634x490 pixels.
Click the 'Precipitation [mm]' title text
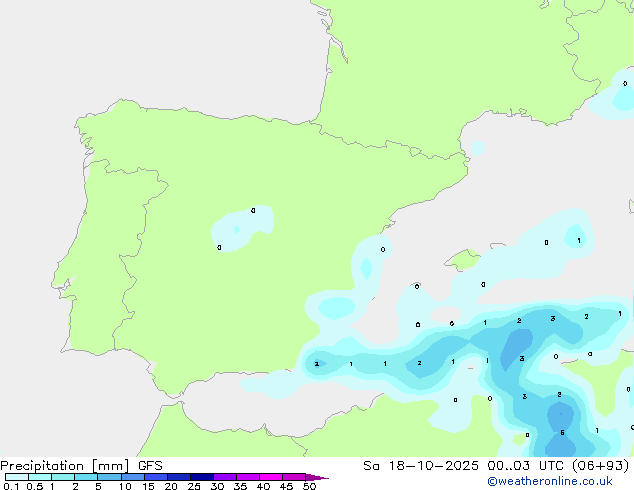65,466
